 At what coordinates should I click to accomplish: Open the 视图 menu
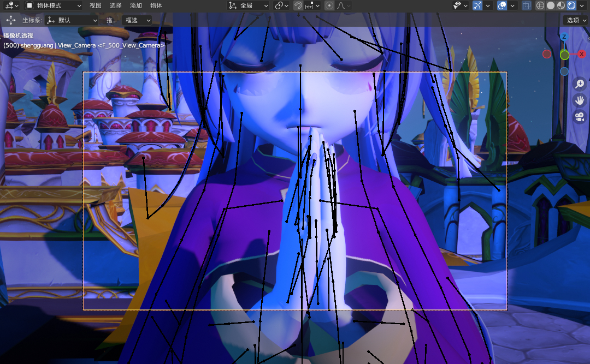coord(95,5)
